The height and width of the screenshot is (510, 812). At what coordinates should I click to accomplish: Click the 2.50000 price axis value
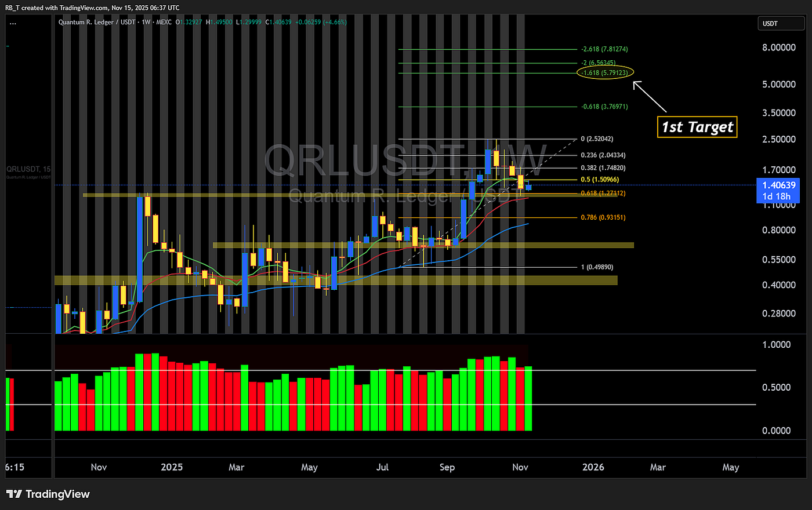click(779, 140)
